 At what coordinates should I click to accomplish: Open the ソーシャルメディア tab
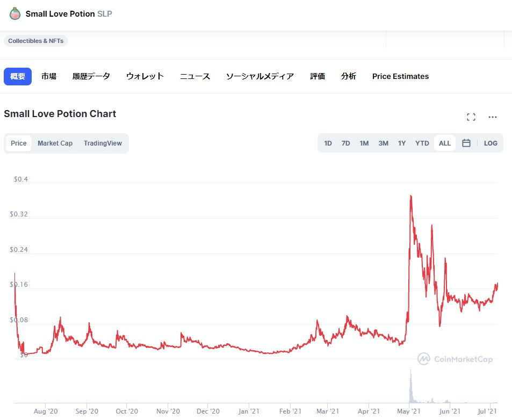point(260,76)
